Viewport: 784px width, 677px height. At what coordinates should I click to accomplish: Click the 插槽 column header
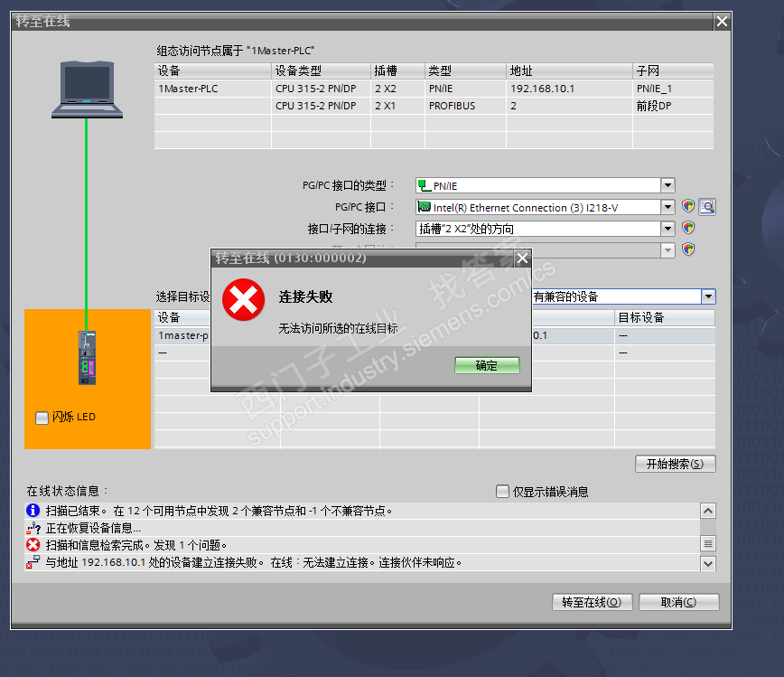tap(398, 71)
